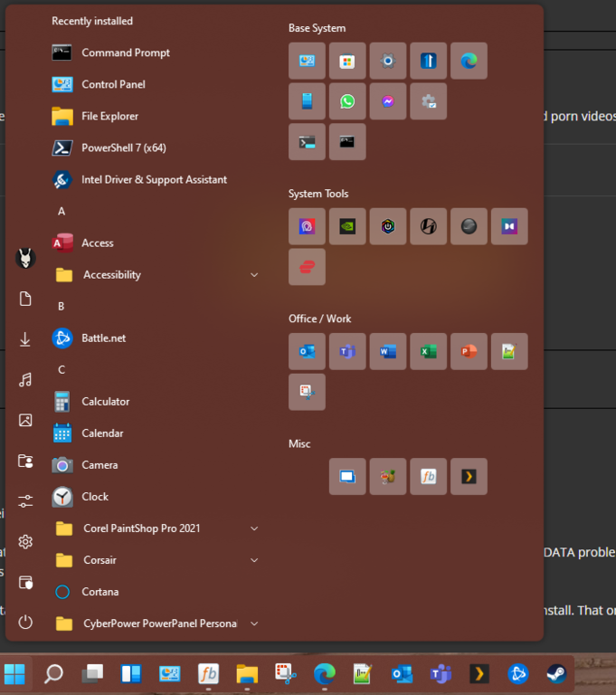Viewport: 616px width, 695px height.
Task: Click the Search icon on the taskbar
Action: (53, 673)
